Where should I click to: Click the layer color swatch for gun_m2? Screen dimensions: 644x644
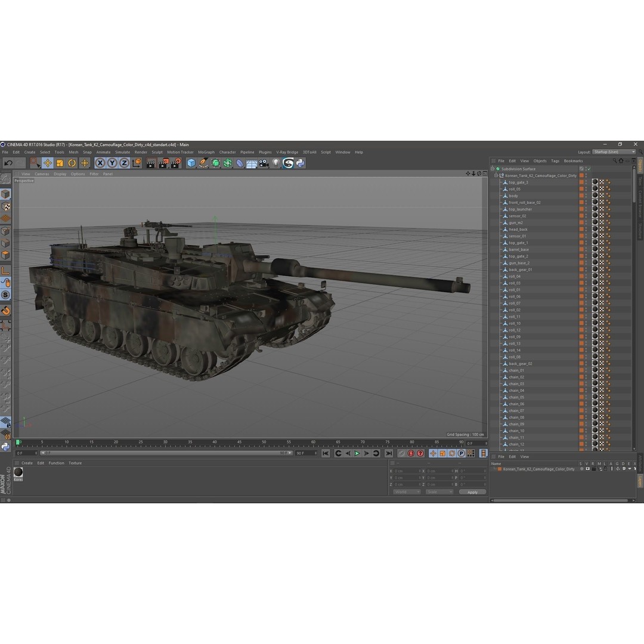581,222
